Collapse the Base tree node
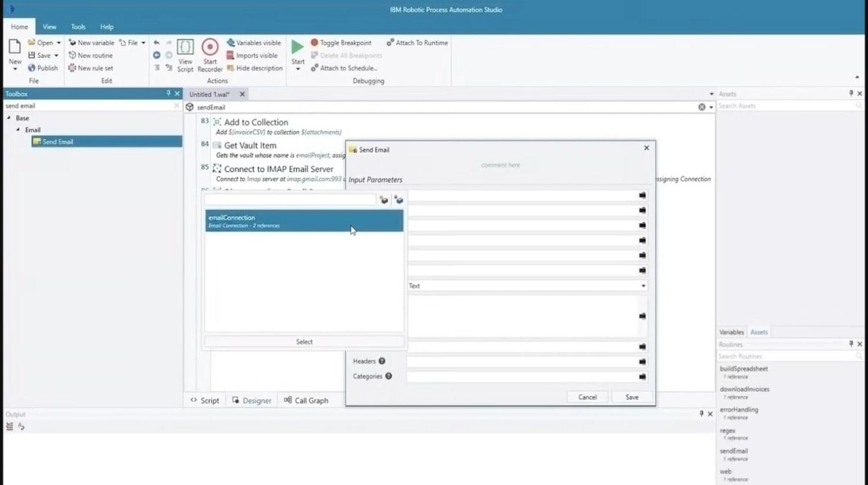The width and height of the screenshot is (868, 485). 9,118
